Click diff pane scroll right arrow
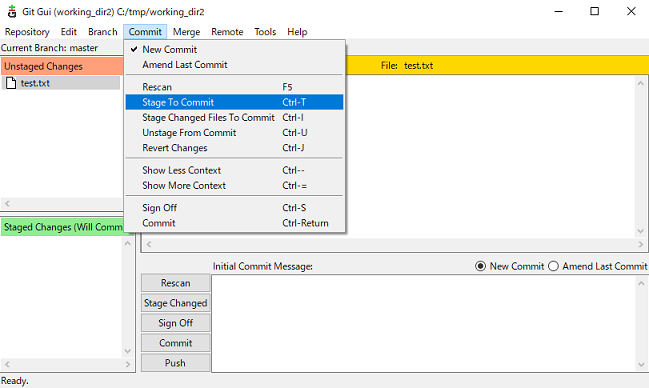The width and height of the screenshot is (649, 388). 641,244
